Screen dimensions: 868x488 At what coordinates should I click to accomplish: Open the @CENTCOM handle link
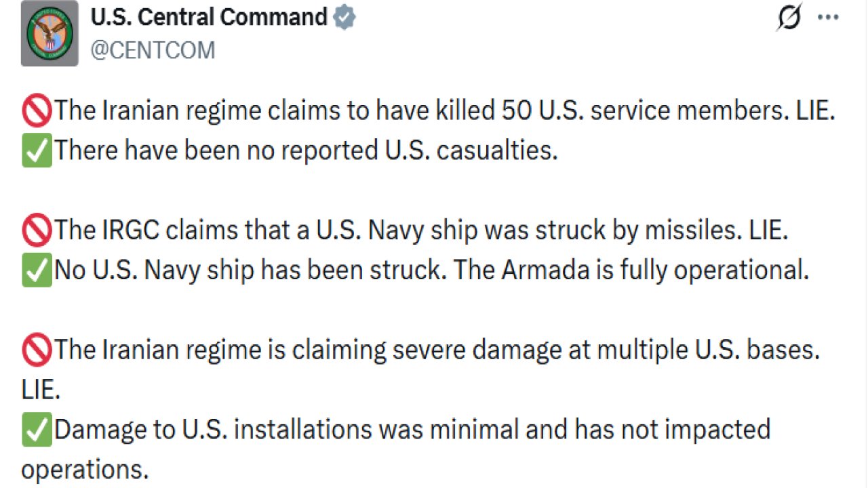pos(153,50)
